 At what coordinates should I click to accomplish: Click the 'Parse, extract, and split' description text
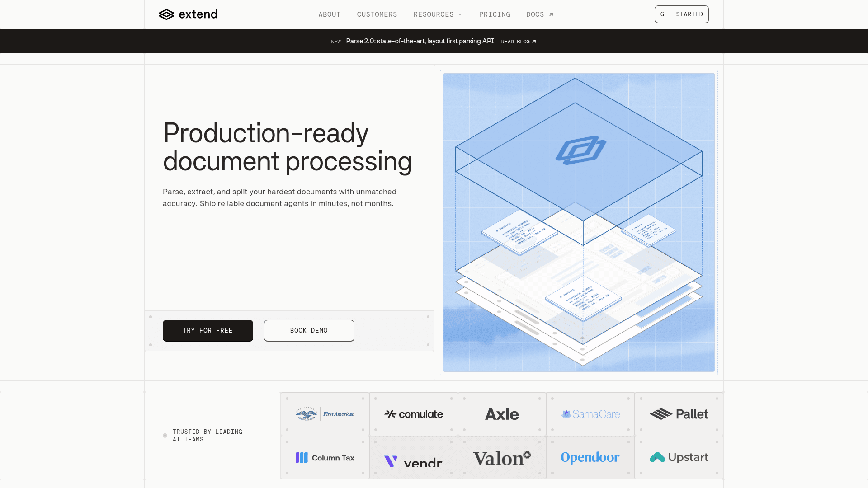279,197
